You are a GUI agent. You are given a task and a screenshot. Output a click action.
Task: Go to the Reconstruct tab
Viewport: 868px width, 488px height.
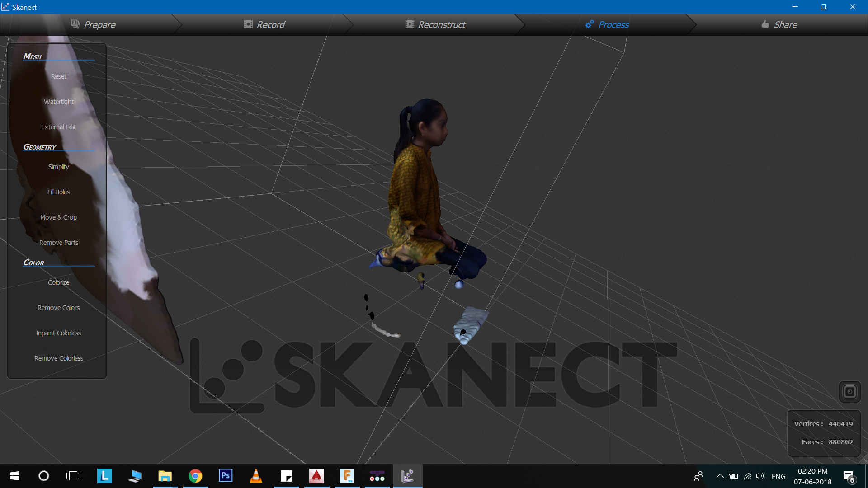pos(435,25)
